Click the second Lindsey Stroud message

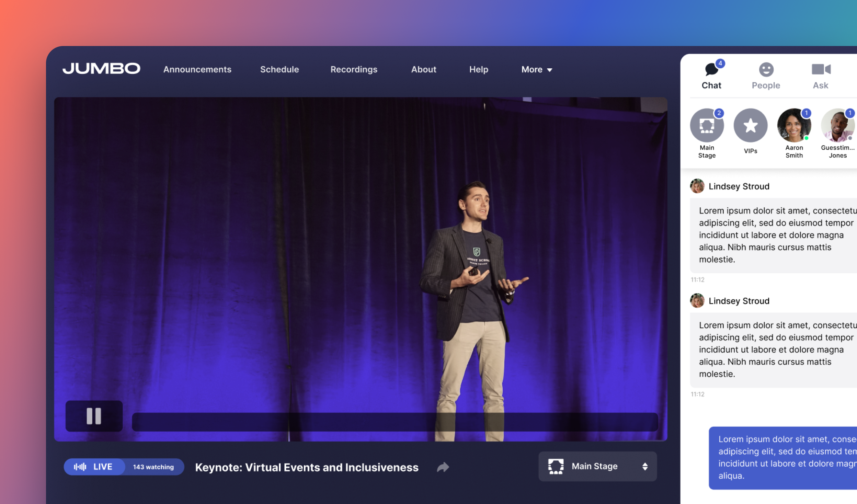(x=774, y=350)
